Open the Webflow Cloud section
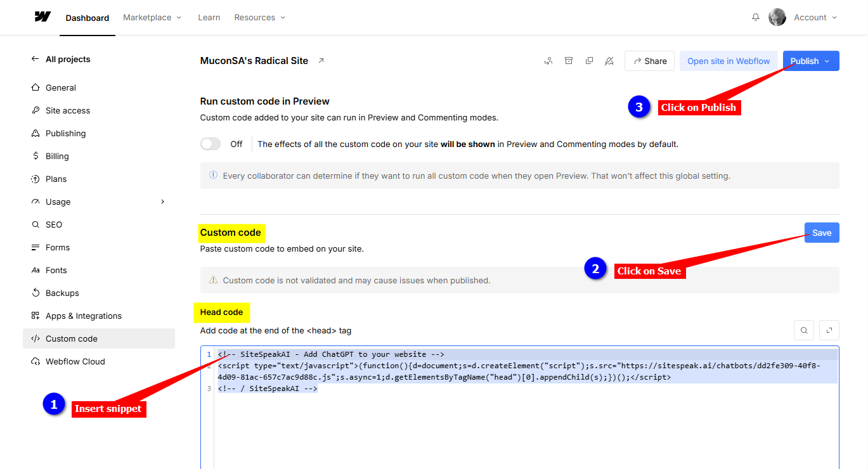Screen dimensions: 868x469 tap(99, 361)
